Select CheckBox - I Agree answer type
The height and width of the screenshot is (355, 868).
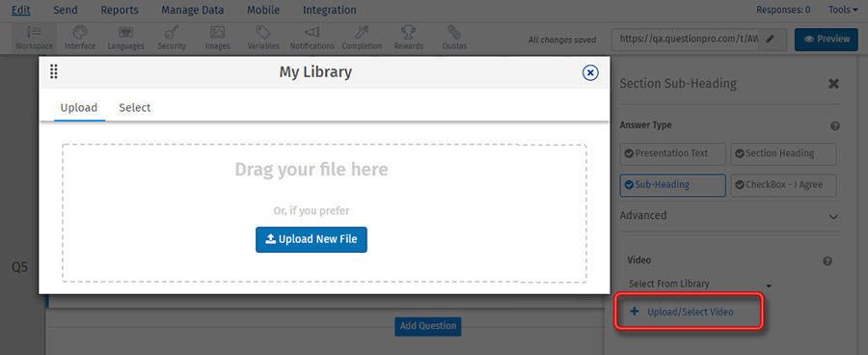coord(783,185)
